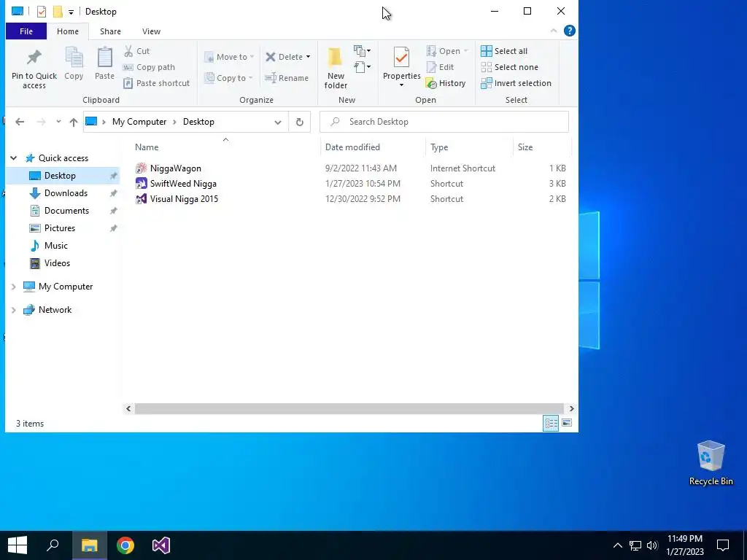The height and width of the screenshot is (560, 747).
Task: Switch to the Share ribbon tab
Action: tap(110, 31)
